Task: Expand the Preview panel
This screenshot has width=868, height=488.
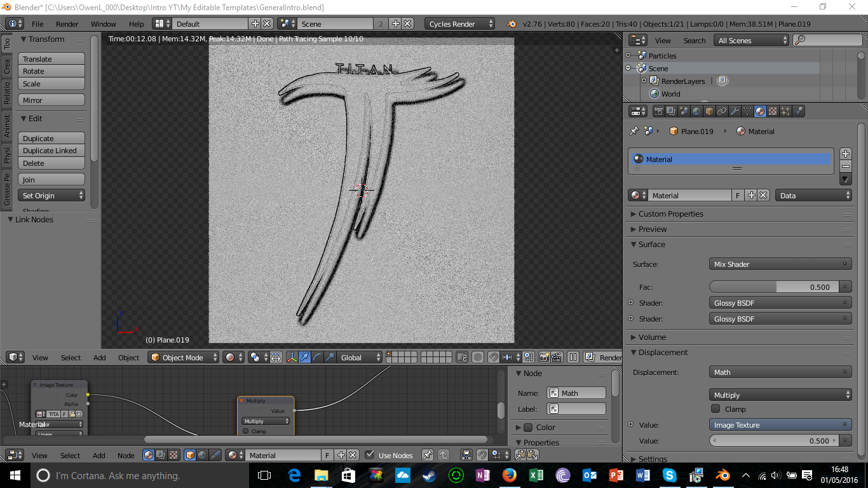Action: 653,229
